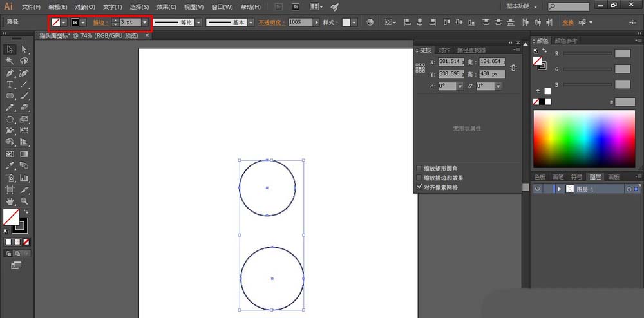Select the Scale tool
The image size is (644, 318).
tap(24, 119)
